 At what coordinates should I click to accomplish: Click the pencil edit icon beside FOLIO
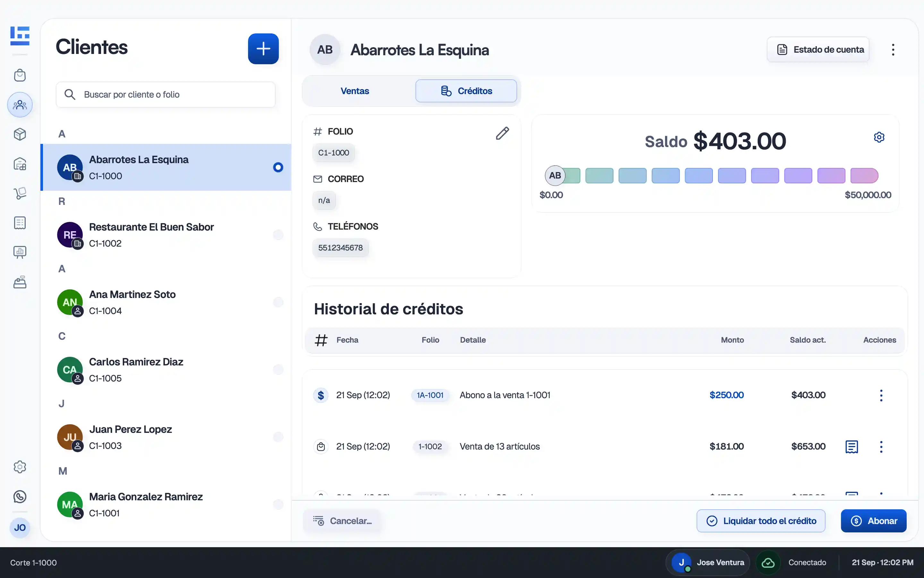click(502, 133)
